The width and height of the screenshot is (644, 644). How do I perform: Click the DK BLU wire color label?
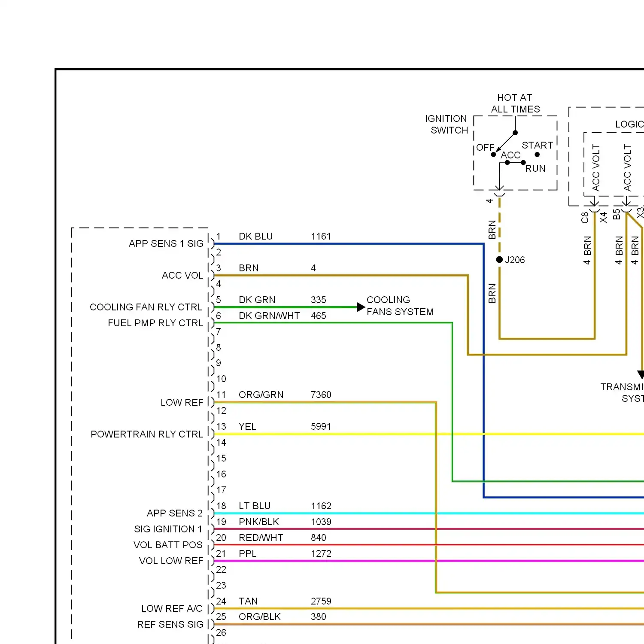[x=256, y=236]
